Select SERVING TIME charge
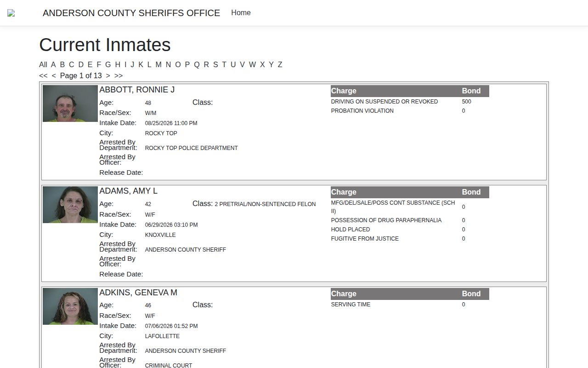 point(351,305)
